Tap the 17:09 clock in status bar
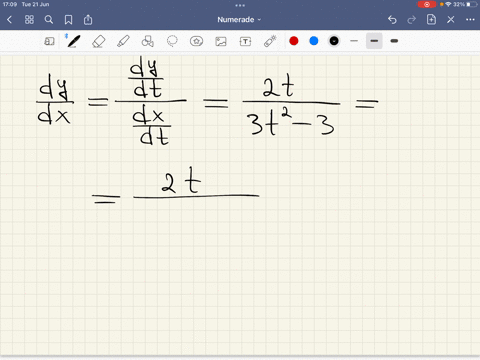The width and height of the screenshot is (480, 360). pos(10,4)
